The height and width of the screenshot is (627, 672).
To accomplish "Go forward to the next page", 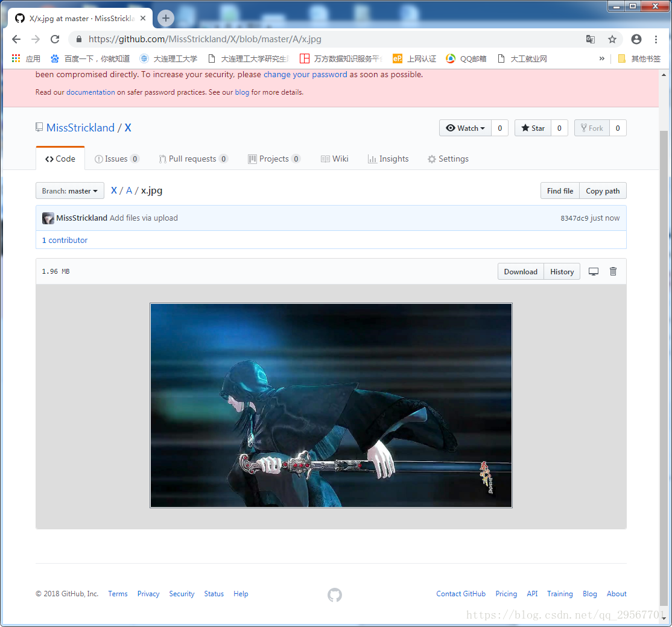I will click(x=36, y=39).
